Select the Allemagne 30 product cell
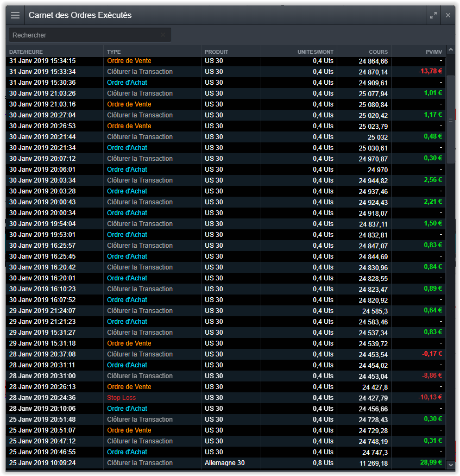Viewport: 460px width, 476px height. point(224,463)
